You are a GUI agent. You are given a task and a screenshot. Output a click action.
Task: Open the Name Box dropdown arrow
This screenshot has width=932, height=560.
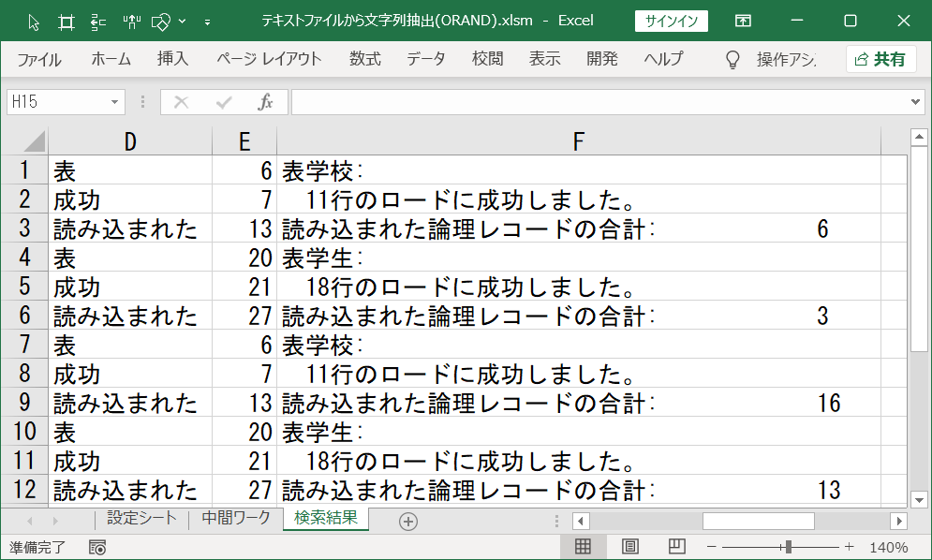tap(116, 102)
